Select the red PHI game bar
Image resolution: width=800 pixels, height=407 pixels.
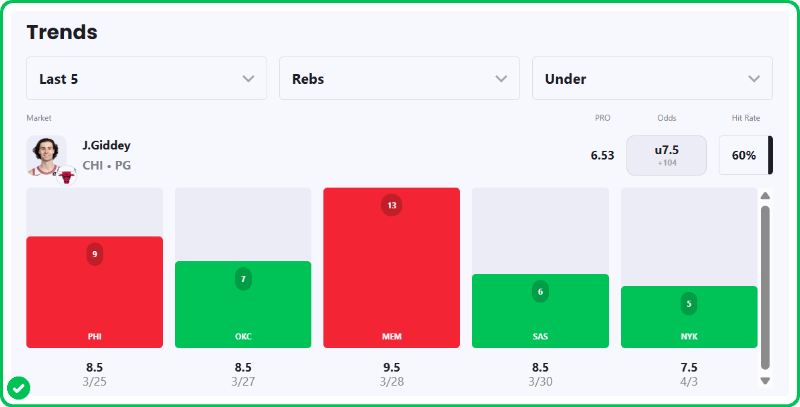point(94,300)
